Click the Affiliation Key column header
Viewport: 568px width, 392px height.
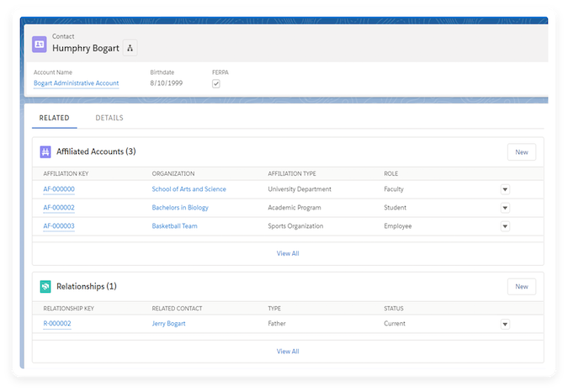coord(66,174)
